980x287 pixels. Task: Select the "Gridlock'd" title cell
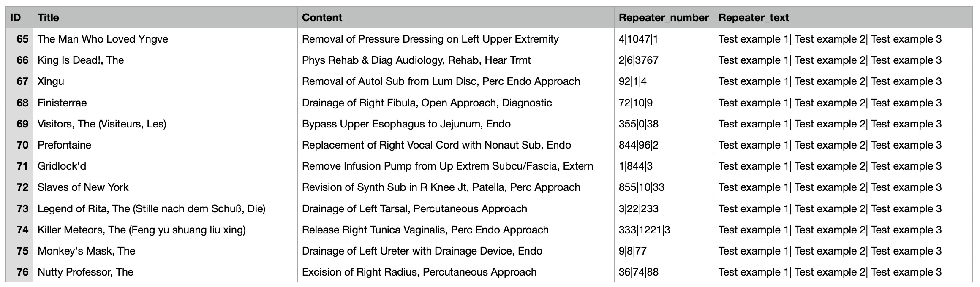tap(62, 166)
